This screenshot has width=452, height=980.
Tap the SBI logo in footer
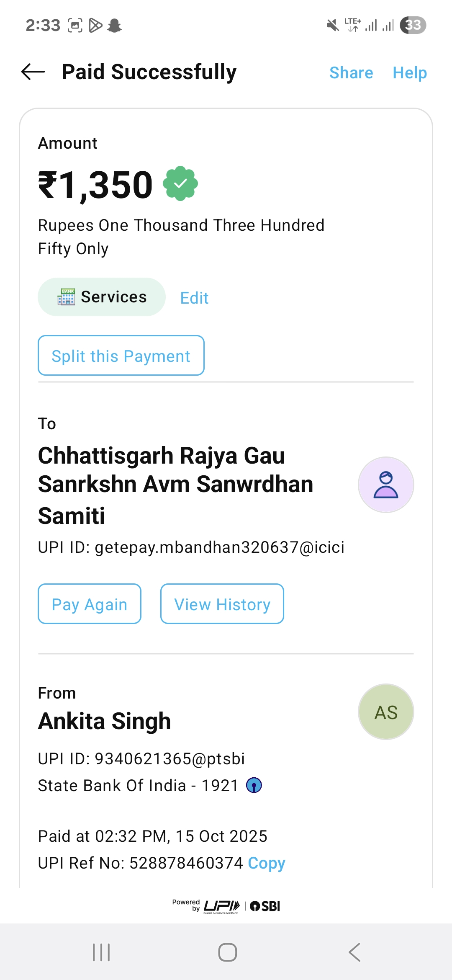click(265, 906)
